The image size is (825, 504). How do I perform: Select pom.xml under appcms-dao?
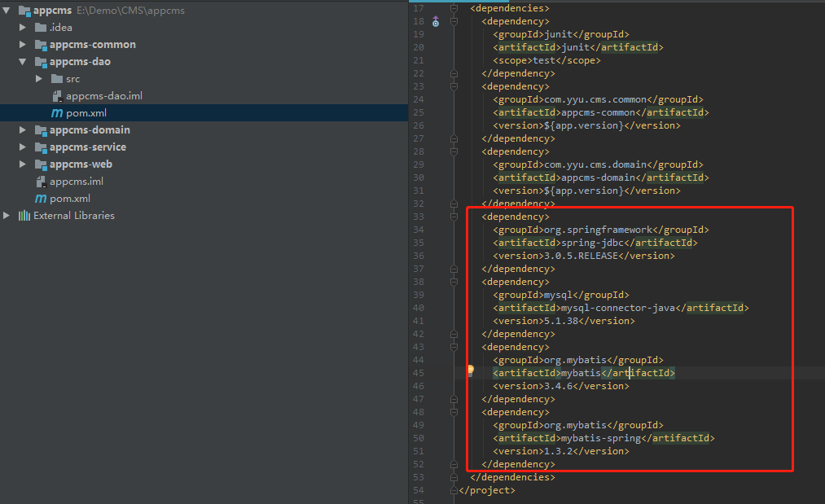coord(86,113)
